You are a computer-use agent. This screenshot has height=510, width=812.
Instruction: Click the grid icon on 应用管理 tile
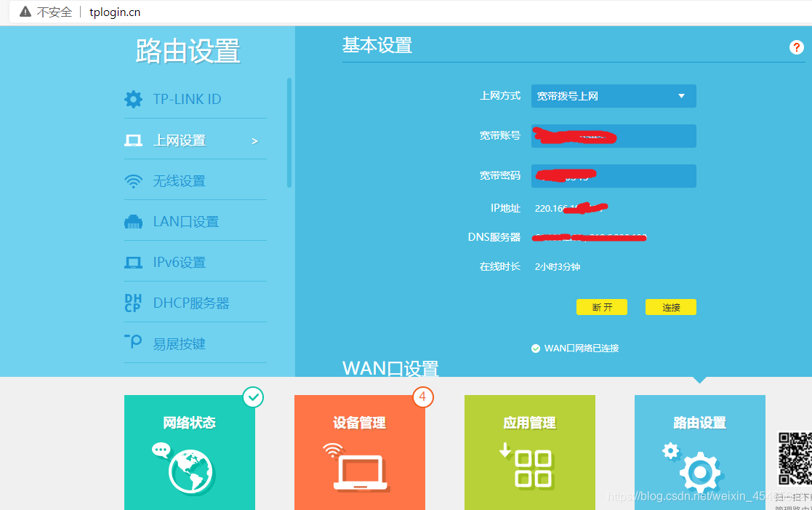click(526, 465)
